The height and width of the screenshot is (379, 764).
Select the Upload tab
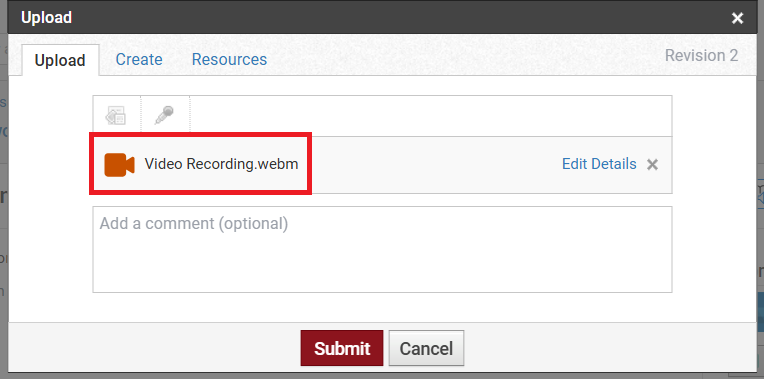click(x=60, y=60)
